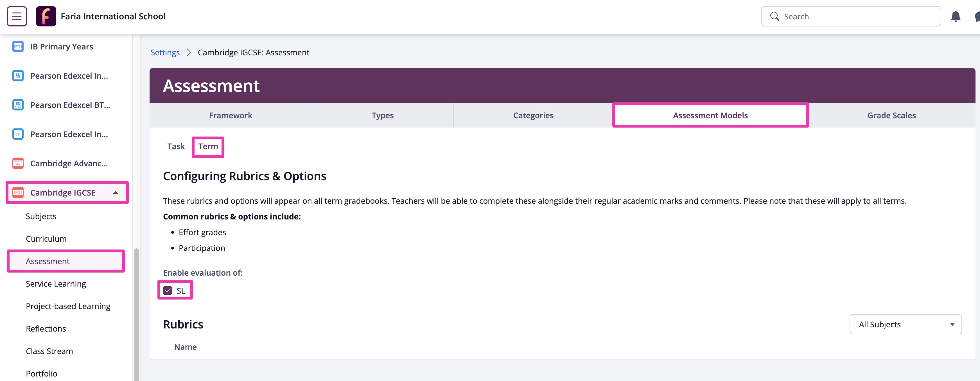Switch to the Term assessment model

pyautogui.click(x=208, y=146)
